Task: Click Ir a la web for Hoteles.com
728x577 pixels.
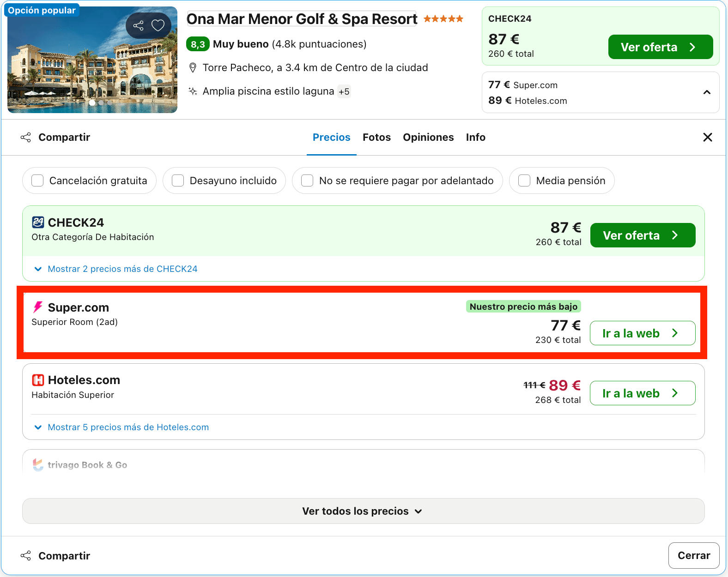Action: click(643, 393)
